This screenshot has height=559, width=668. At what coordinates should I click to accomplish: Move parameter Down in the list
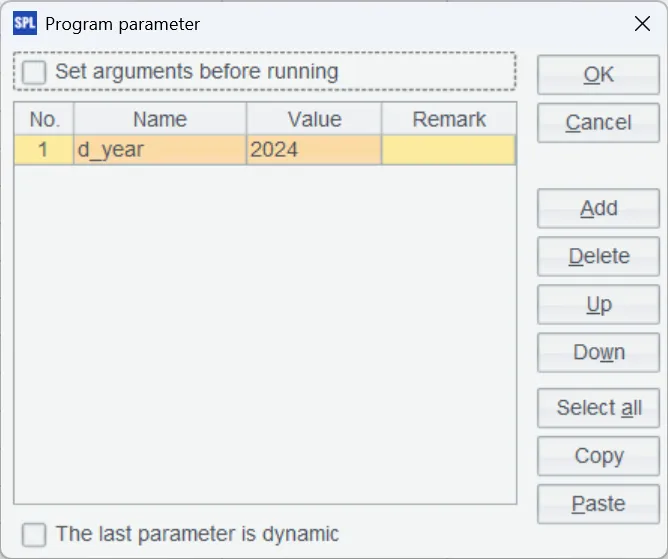pos(598,353)
